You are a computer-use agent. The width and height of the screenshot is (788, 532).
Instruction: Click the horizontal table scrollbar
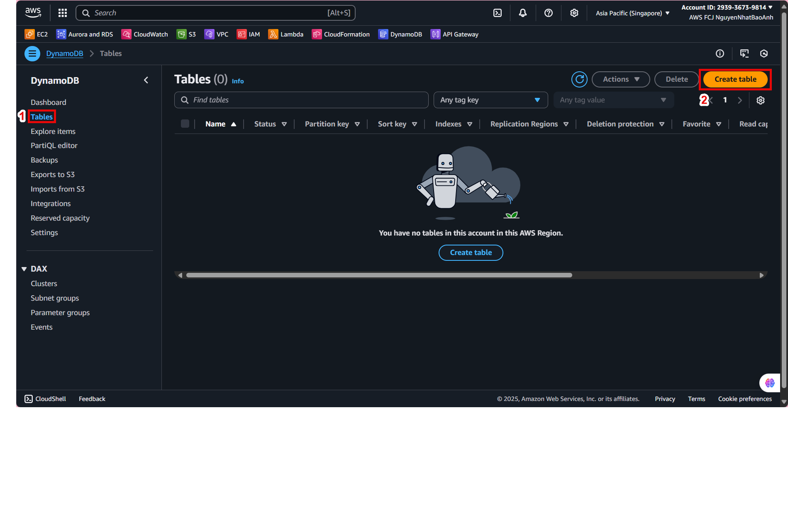379,275
